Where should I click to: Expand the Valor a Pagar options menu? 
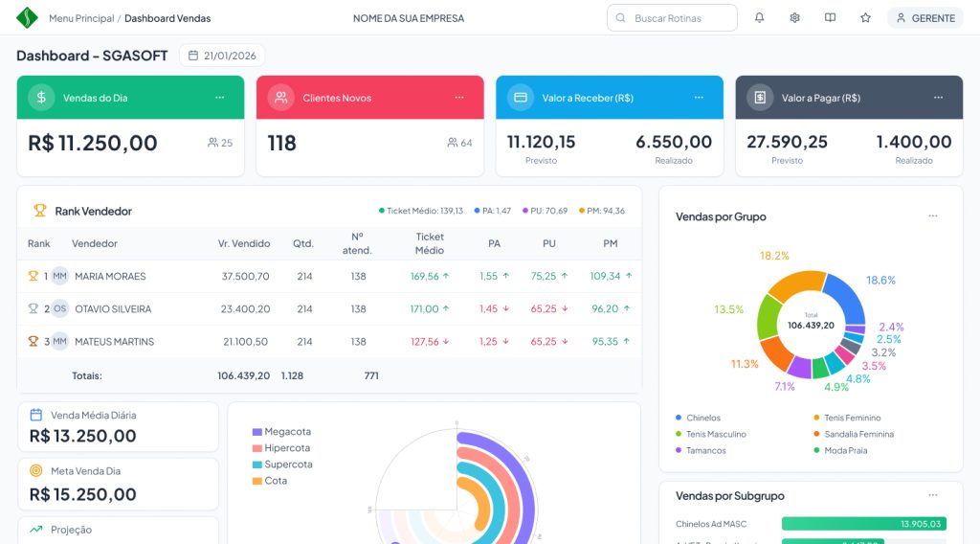[x=939, y=98]
